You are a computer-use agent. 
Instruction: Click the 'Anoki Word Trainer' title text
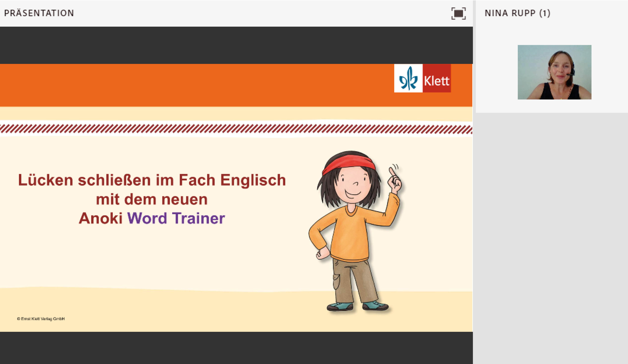pos(152,218)
